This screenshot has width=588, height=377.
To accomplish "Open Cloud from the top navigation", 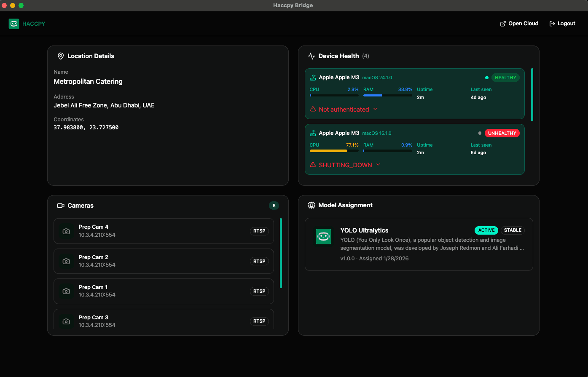I will 519,23.
